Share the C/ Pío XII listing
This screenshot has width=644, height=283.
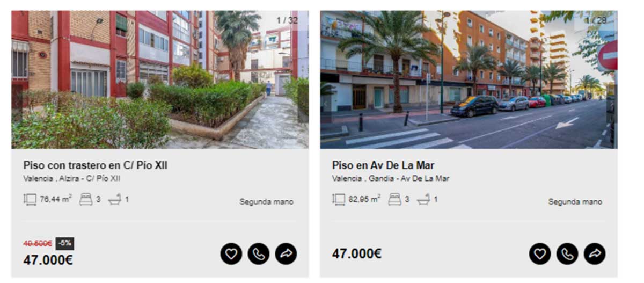coord(286,253)
